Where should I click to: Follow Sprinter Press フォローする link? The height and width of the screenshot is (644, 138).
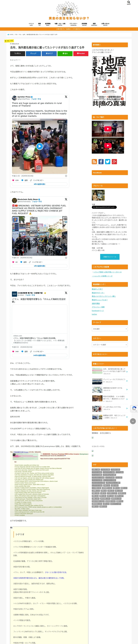36,99
